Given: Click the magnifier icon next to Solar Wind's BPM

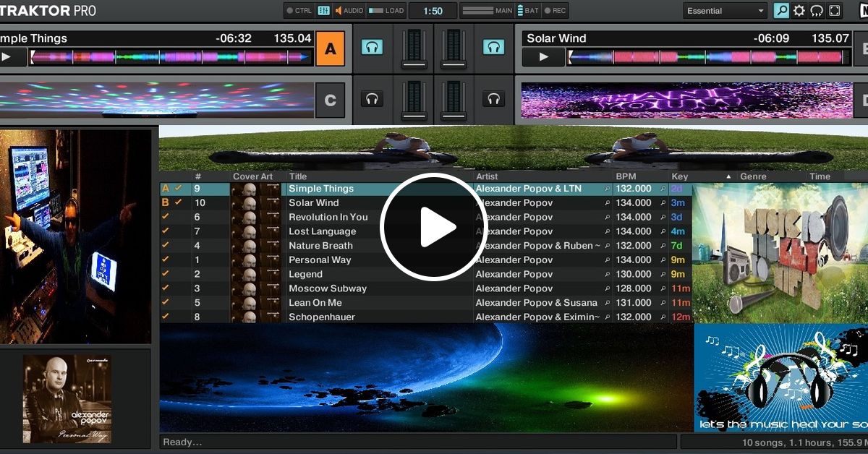Looking at the screenshot, I should point(663,202).
